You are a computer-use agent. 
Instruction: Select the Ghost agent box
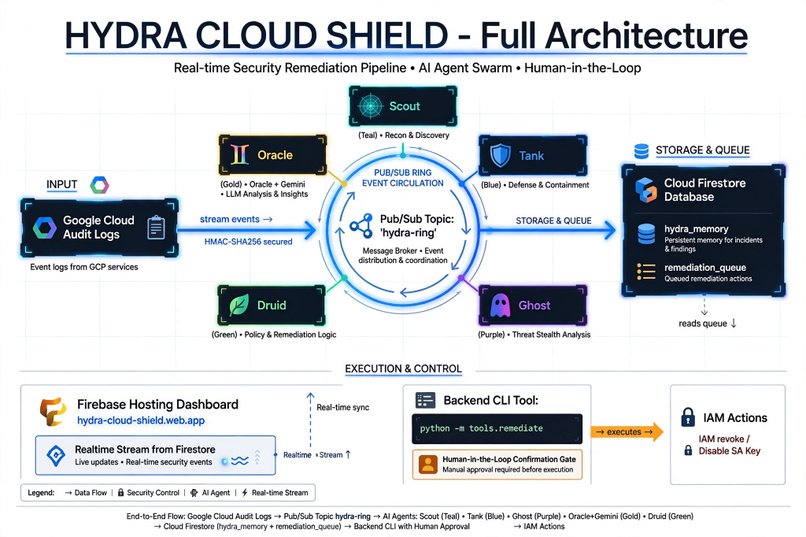click(533, 305)
